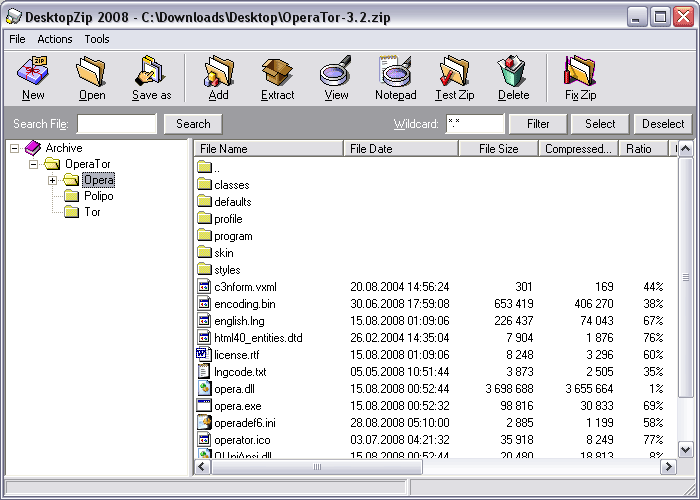Click the vertical scrollbar down arrow
The width and height of the screenshot is (700, 500).
(x=686, y=449)
